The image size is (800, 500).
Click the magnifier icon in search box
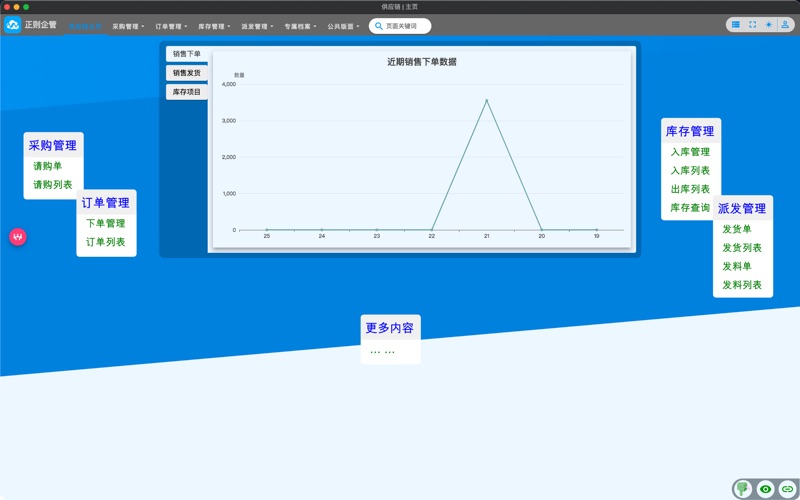tap(379, 26)
